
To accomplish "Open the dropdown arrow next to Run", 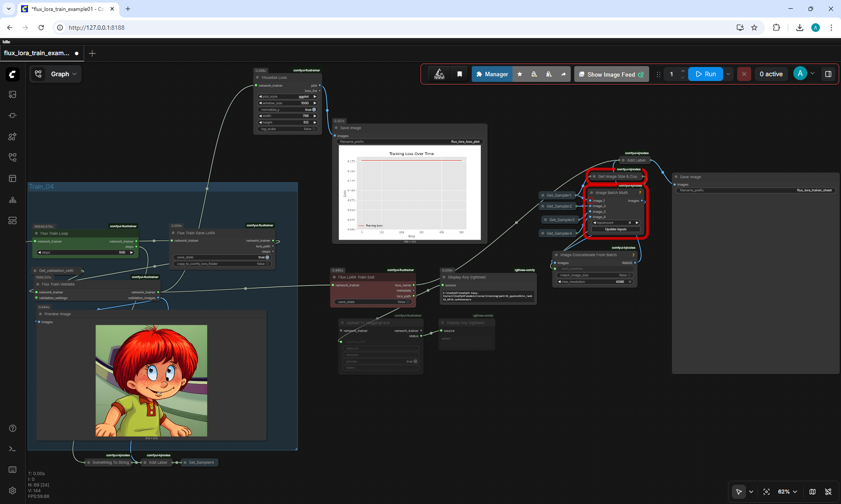I will (x=728, y=74).
